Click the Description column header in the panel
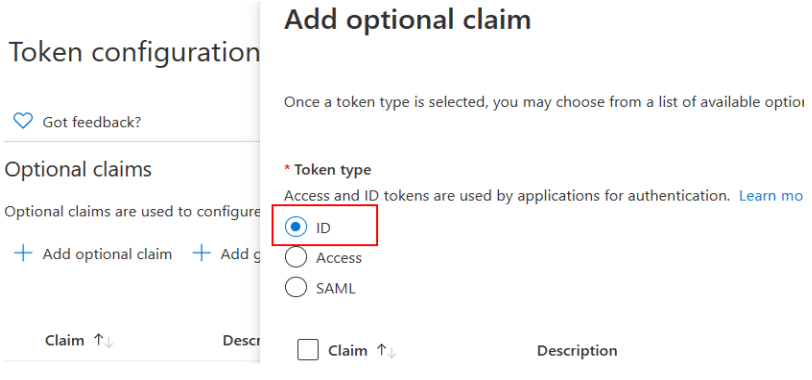This screenshot has height=380, width=812. (577, 351)
